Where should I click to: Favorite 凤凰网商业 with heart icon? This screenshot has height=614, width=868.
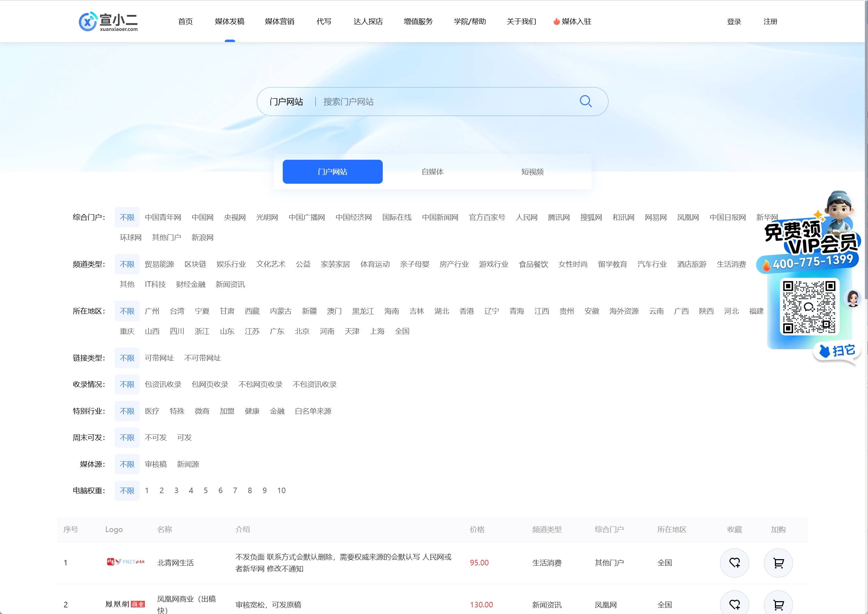coord(734,604)
